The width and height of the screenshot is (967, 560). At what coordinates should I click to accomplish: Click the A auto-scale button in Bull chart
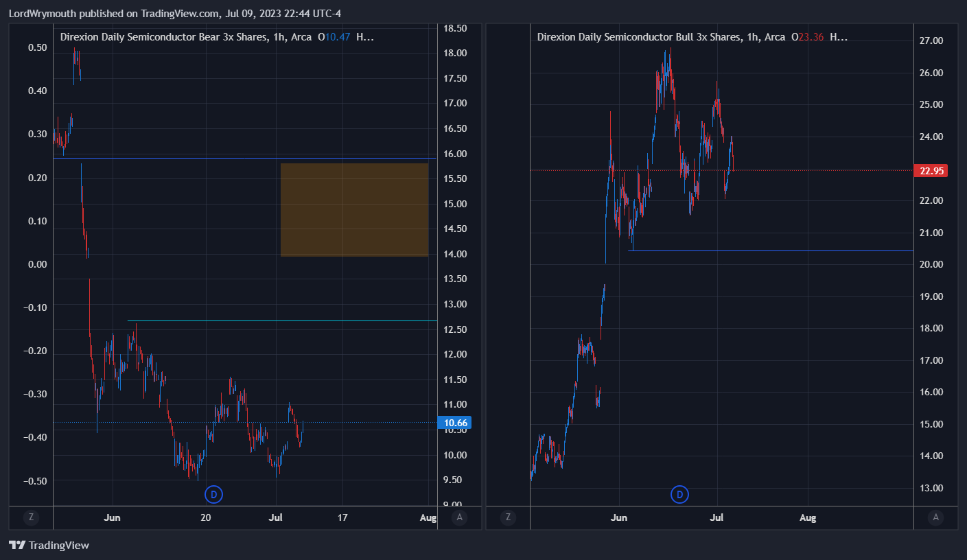tap(935, 517)
